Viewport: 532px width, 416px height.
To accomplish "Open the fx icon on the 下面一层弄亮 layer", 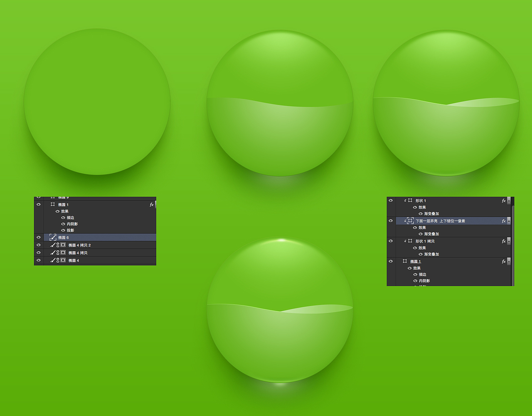I will point(504,221).
